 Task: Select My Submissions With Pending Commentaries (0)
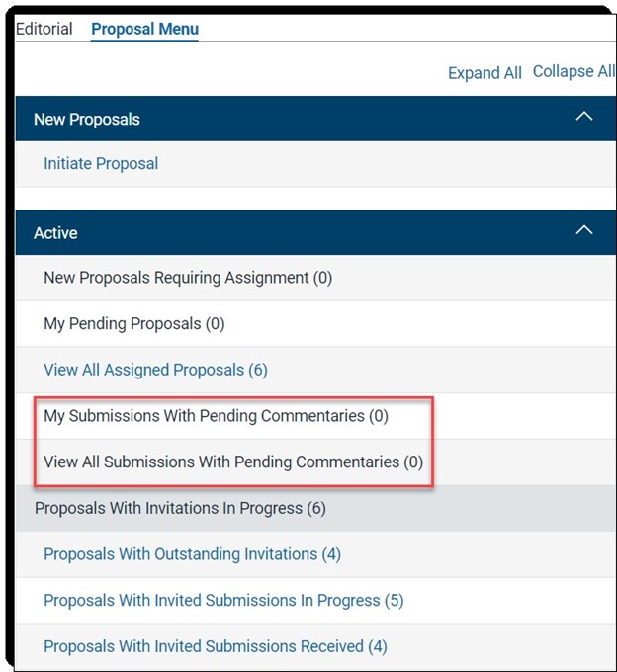(x=217, y=416)
